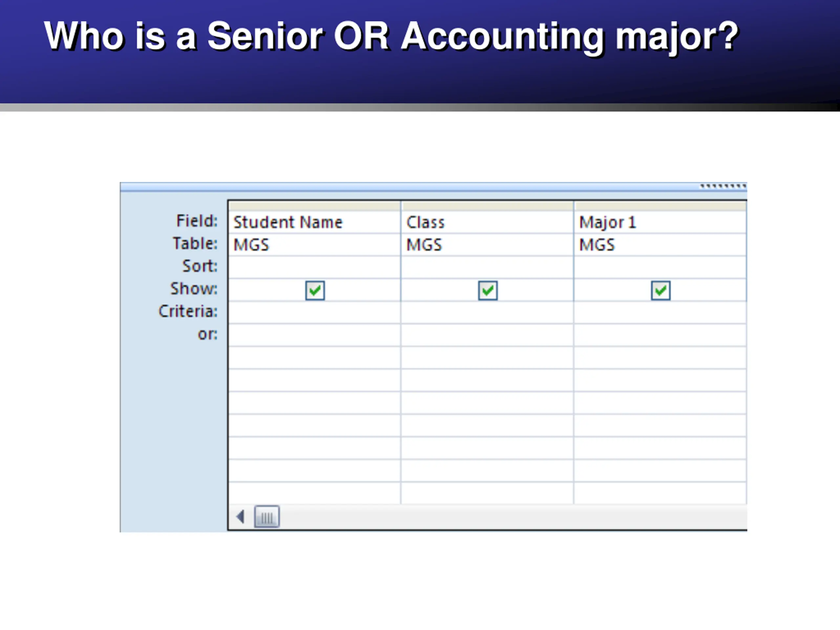Open the Sort cell under Major 1
The image size is (840, 630).
click(x=660, y=267)
